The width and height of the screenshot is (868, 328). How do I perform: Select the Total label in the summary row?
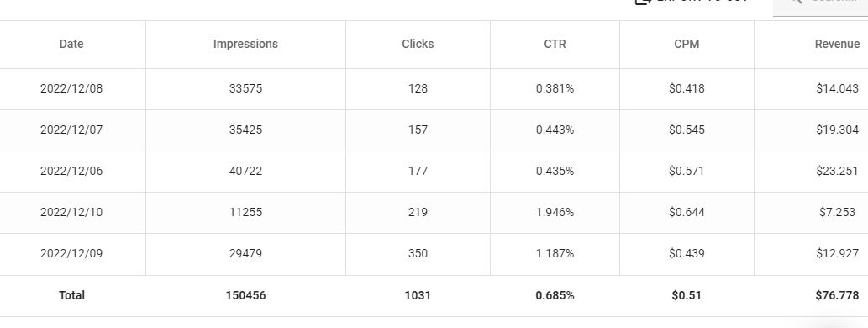click(x=72, y=295)
